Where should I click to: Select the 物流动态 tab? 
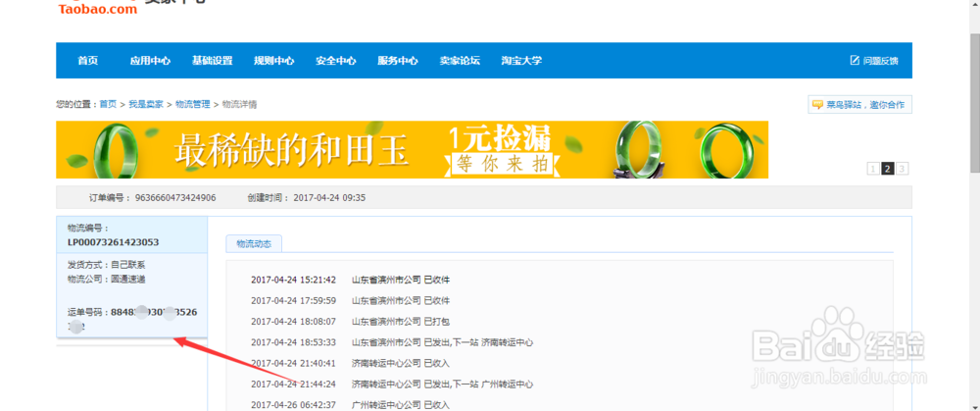[254, 244]
